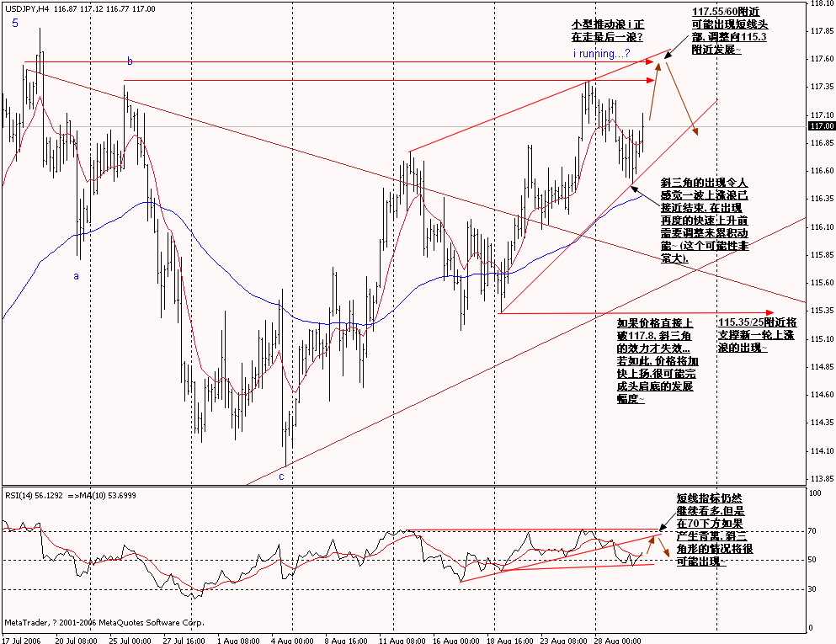Click the '25 Jul 00:00' date label
This screenshot has width=836, height=644.
[x=130, y=641]
